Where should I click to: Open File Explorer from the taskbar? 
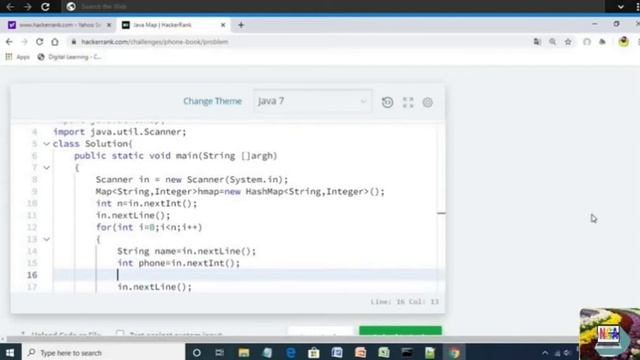point(244,352)
